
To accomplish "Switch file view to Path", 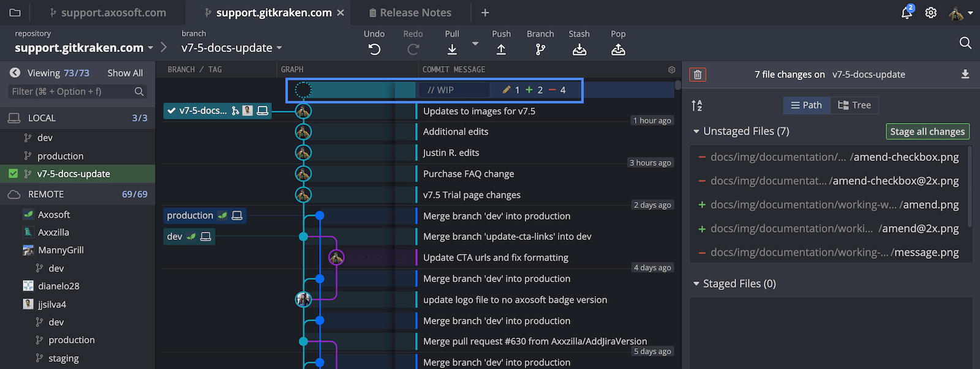I will 807,105.
